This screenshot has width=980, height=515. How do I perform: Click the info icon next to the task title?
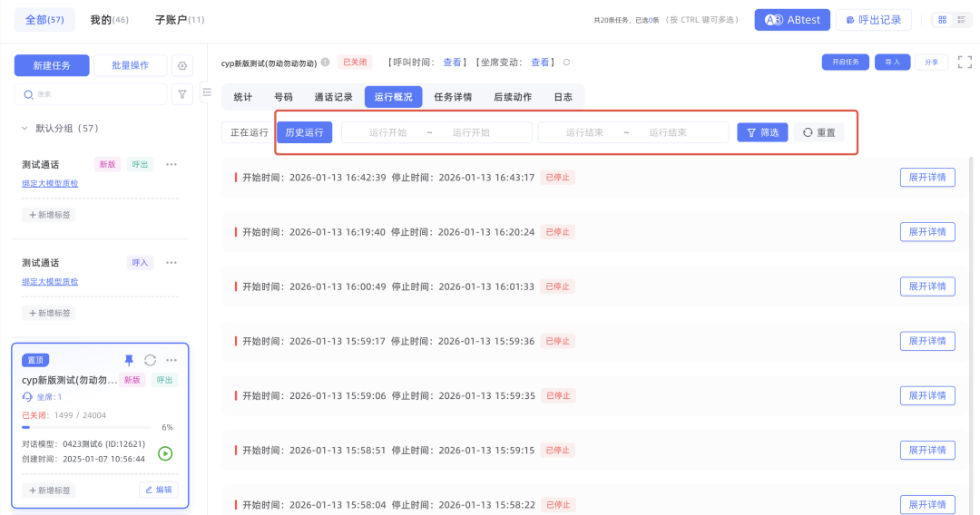point(325,63)
